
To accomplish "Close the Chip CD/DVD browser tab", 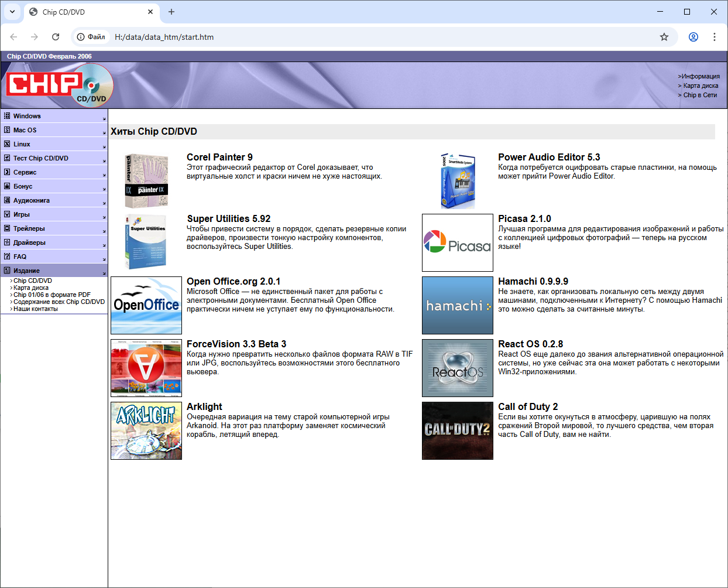I will pos(150,12).
